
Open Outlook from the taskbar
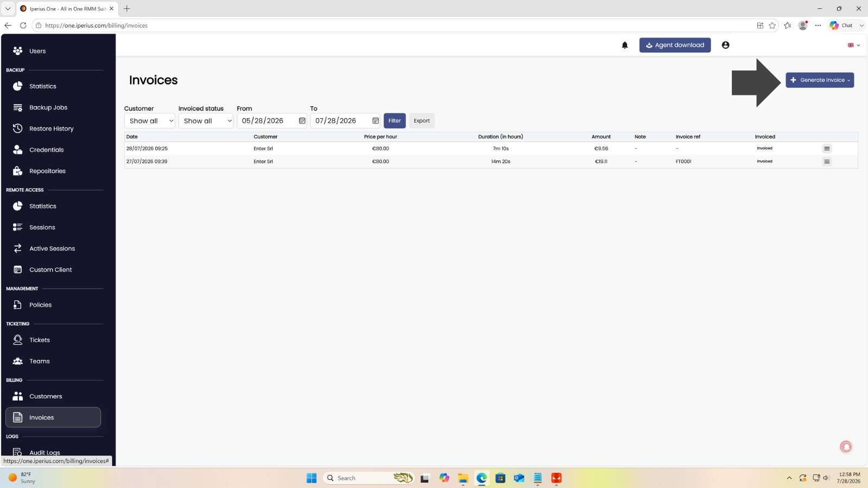point(519,478)
